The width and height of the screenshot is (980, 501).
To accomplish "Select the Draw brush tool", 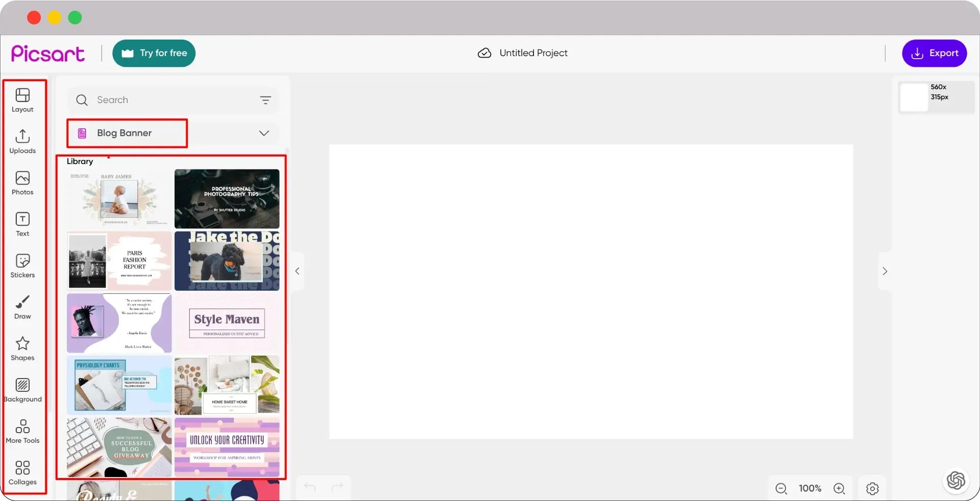I will [22, 307].
